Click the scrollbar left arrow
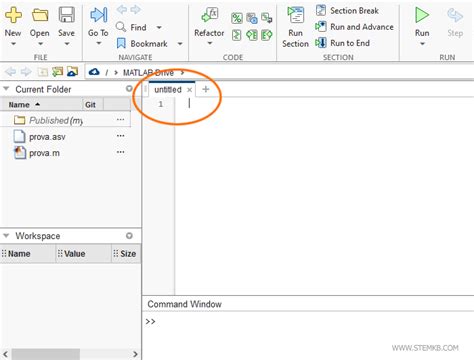The height and width of the screenshot is (360, 474). (x=5, y=354)
